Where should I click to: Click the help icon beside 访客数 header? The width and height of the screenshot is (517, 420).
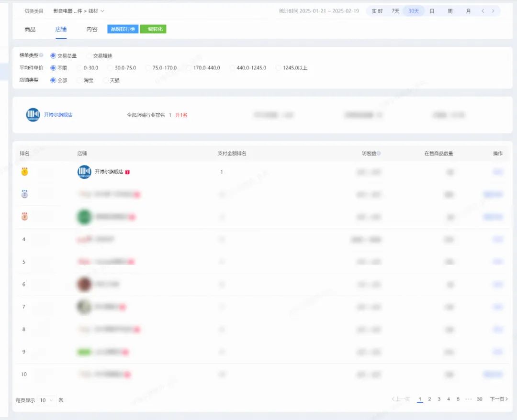379,154
